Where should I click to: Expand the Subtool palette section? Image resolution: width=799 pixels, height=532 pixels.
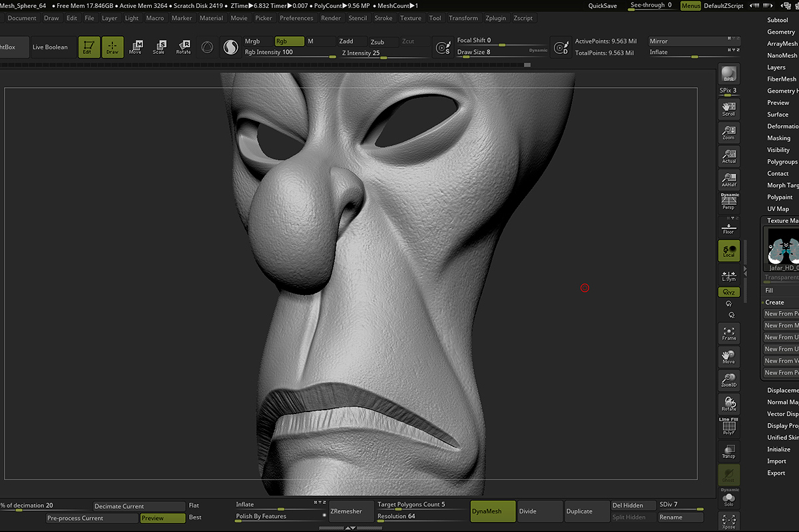[x=778, y=20]
